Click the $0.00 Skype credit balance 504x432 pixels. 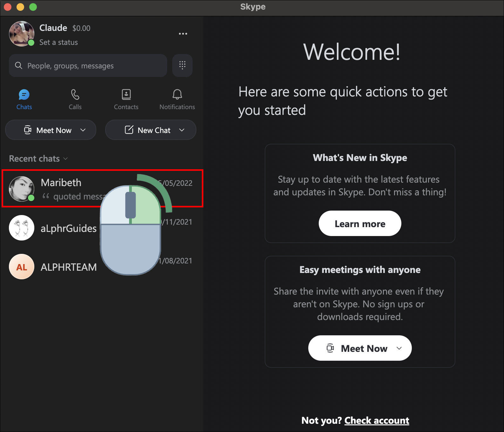(x=81, y=28)
